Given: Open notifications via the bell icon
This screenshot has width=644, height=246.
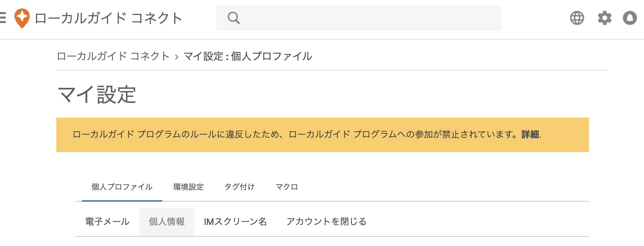Looking at the screenshot, I should tap(629, 18).
